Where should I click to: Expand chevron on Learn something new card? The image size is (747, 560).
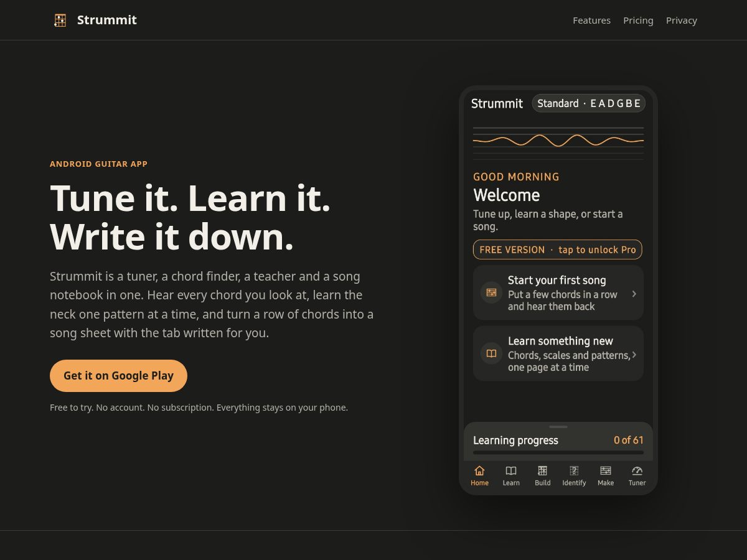(634, 355)
